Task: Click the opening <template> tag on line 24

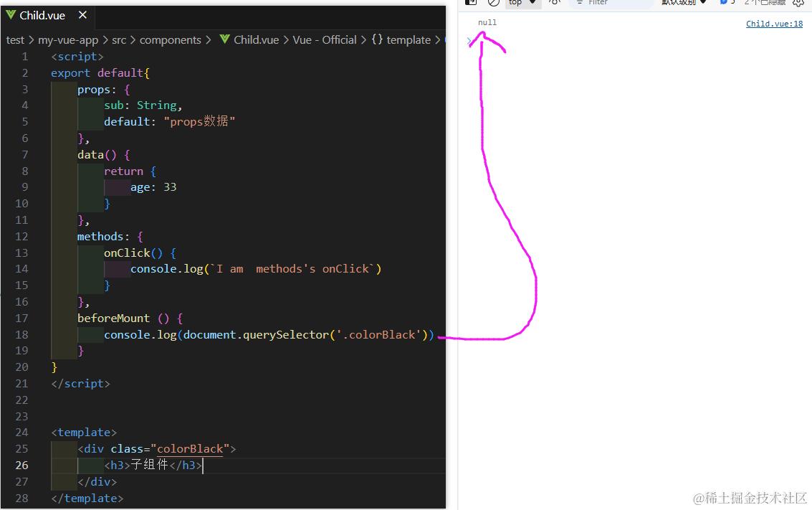Action: tap(84, 433)
